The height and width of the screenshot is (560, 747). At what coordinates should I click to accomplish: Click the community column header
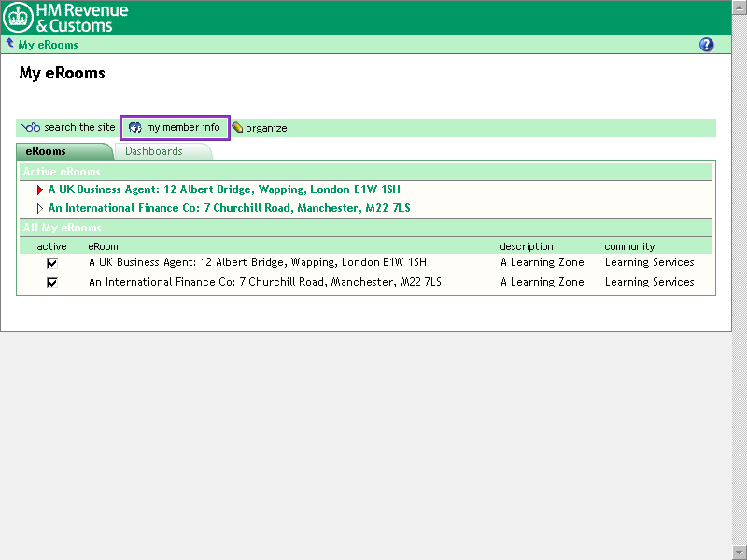point(629,246)
